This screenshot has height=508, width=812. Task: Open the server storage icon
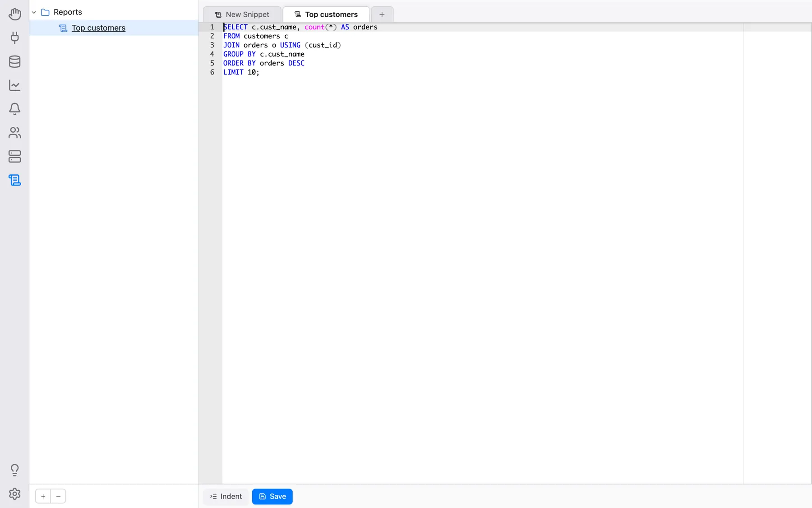coord(14,156)
